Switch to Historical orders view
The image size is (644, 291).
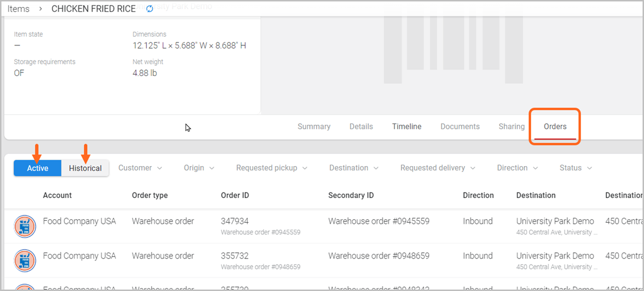point(85,168)
